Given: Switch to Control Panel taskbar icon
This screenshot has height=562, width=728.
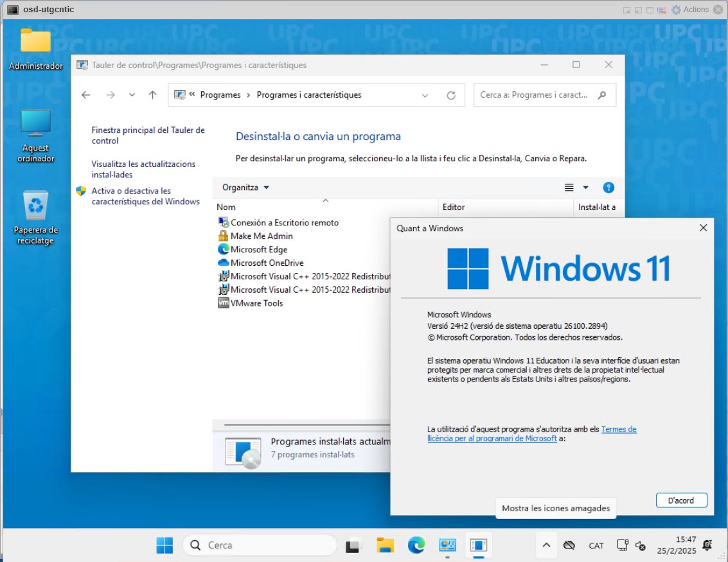Looking at the screenshot, I should 447,545.
